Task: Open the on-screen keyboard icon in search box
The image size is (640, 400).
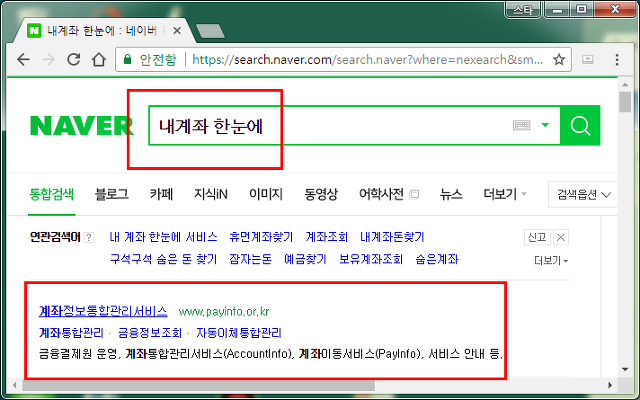Action: coord(521,125)
